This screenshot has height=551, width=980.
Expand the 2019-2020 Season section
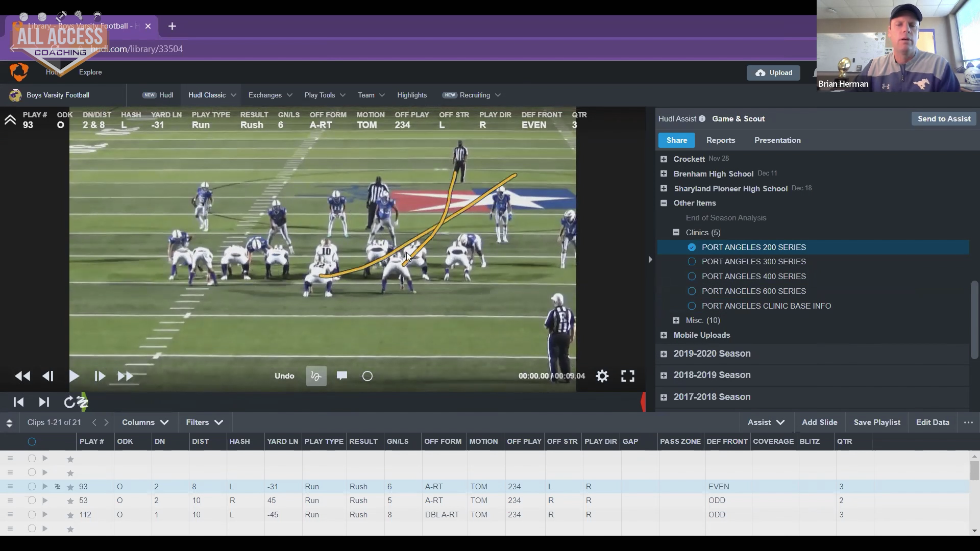(664, 354)
